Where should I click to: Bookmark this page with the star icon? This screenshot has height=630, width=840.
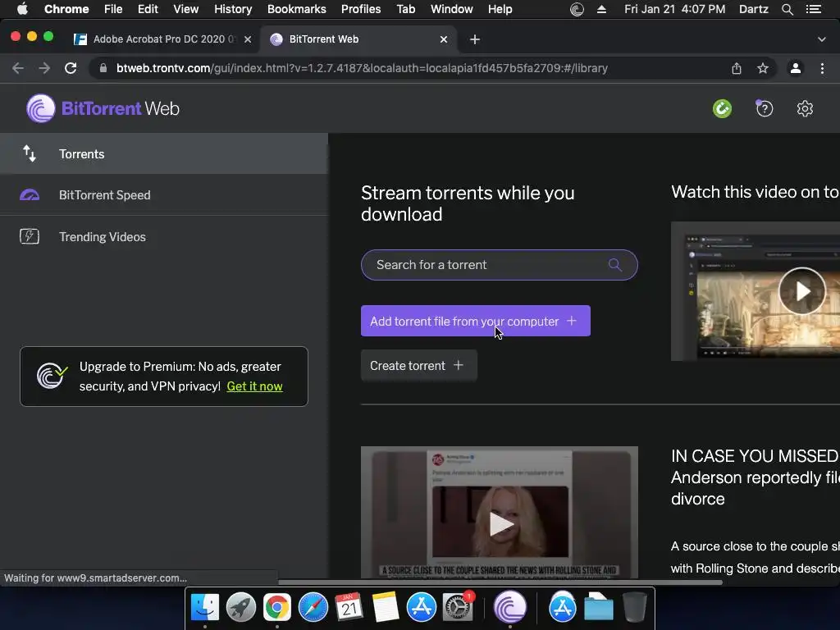click(x=763, y=68)
